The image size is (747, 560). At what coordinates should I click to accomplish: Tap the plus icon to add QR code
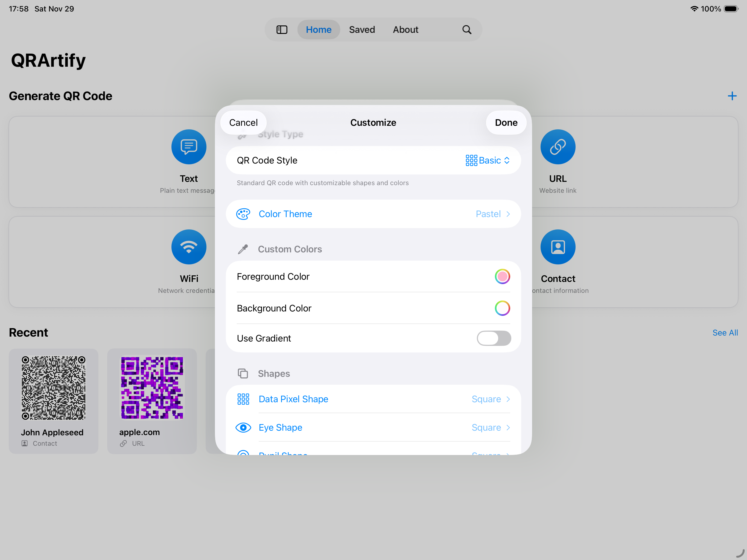[732, 96]
